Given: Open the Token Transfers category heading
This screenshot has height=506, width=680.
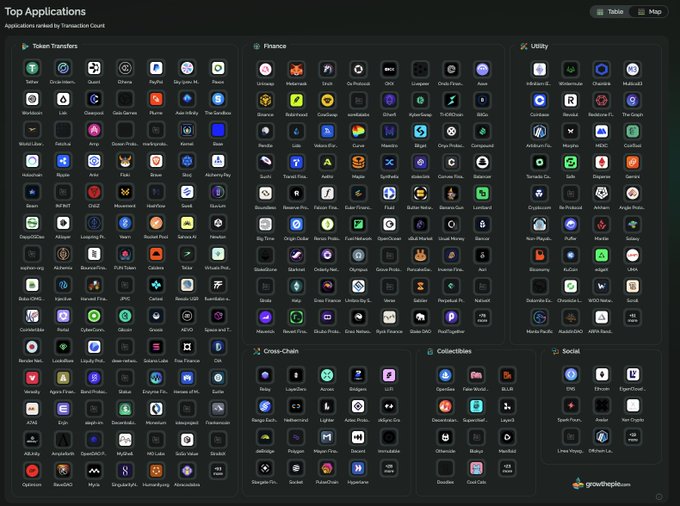Looking at the screenshot, I should pos(55,46).
